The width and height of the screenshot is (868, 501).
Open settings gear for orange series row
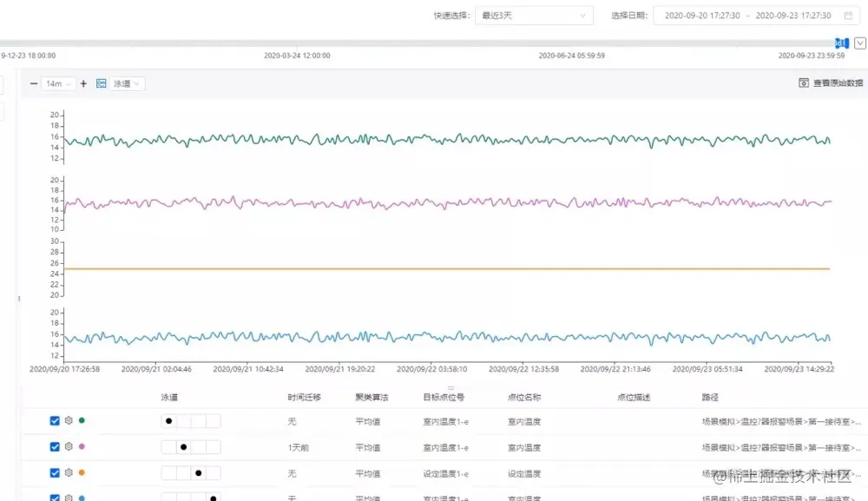(x=69, y=472)
